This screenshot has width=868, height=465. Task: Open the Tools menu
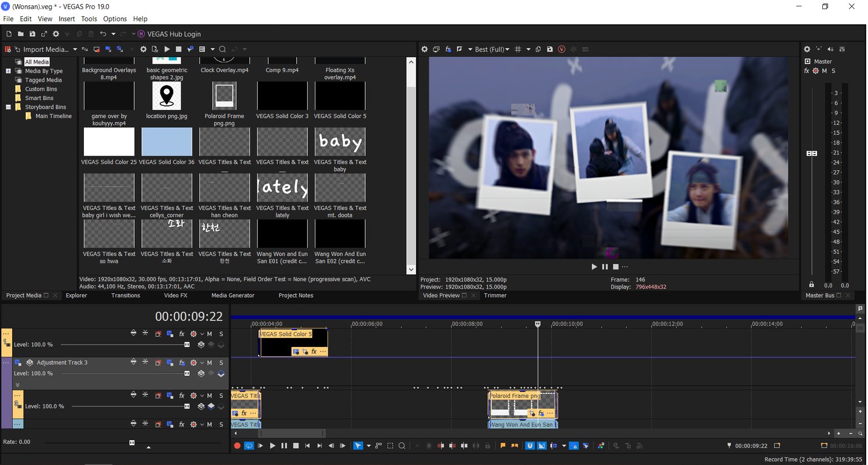pyautogui.click(x=89, y=19)
